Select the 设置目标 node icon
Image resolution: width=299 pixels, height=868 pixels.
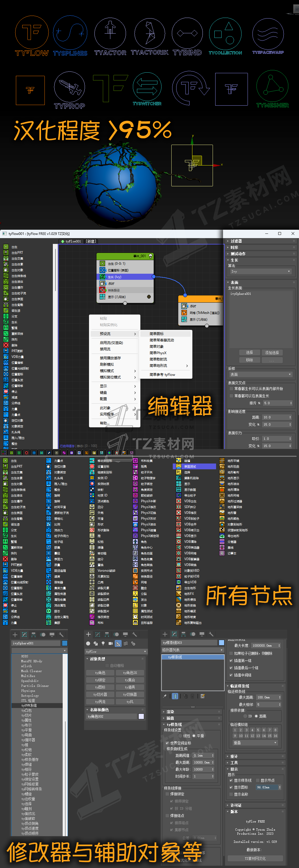[92, 466]
